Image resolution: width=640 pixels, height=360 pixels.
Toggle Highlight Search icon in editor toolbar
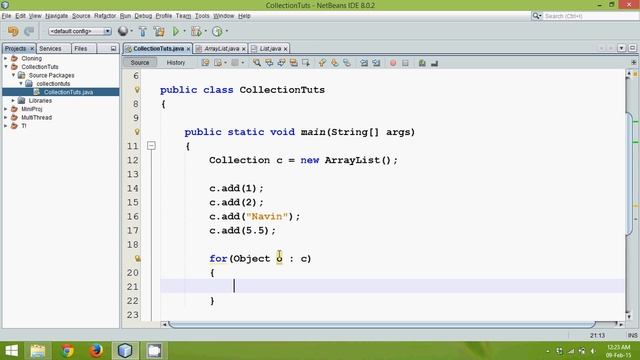293,63
